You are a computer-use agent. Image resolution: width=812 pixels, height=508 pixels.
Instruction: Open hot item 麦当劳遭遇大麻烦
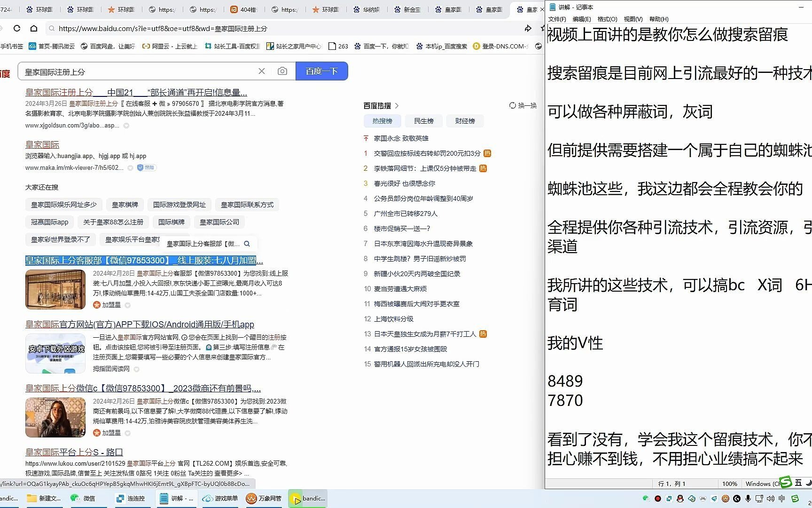coord(400,289)
